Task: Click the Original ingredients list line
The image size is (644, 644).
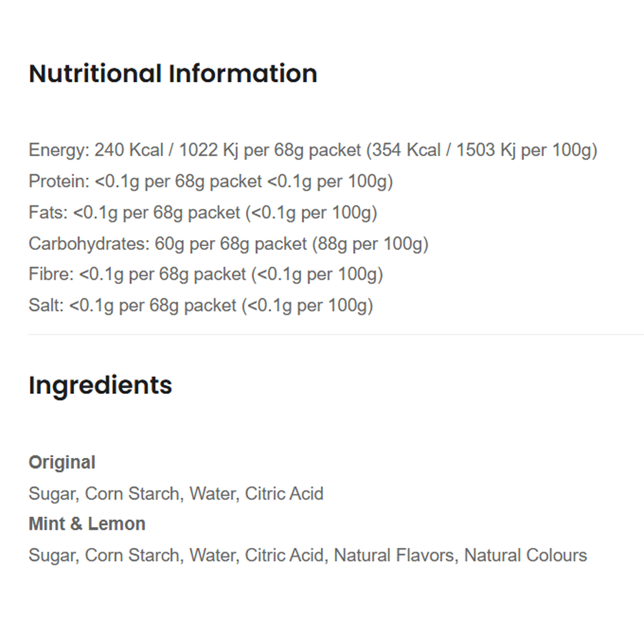Action: click(x=176, y=493)
